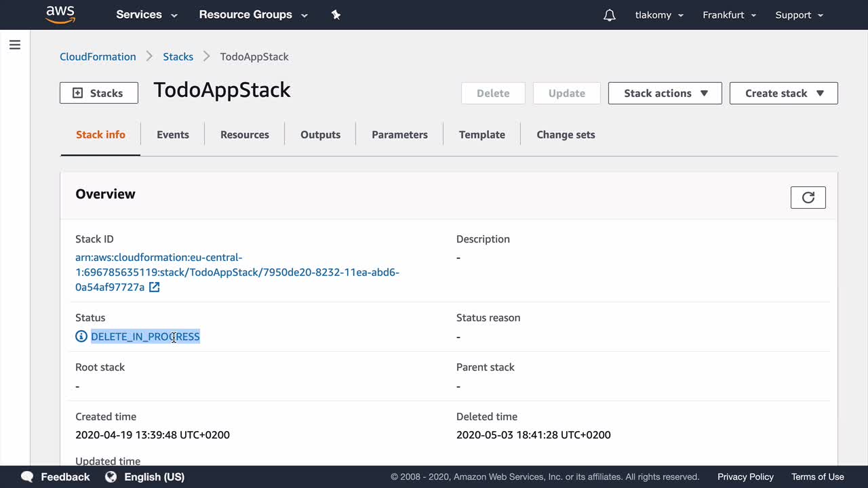Image resolution: width=868 pixels, height=488 pixels.
Task: Open the tlakomy account menu
Action: click(x=658, y=15)
